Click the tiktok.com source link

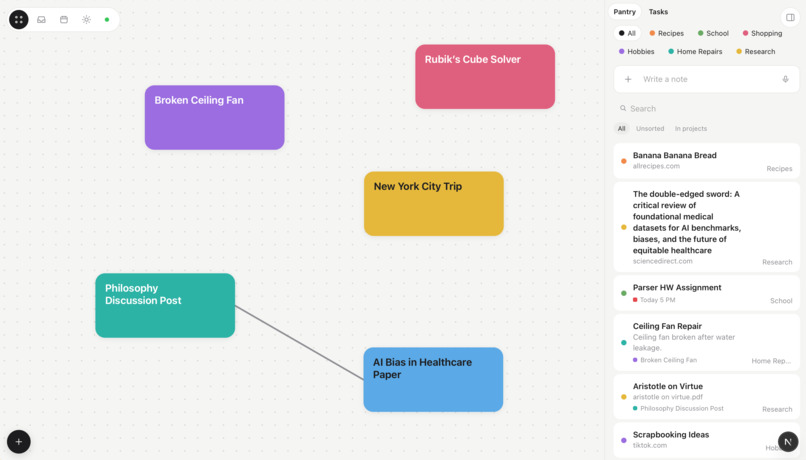pyautogui.click(x=649, y=445)
